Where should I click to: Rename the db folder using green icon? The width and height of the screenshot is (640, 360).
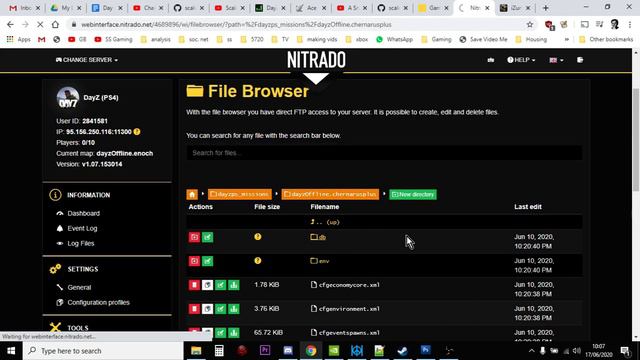click(207, 237)
